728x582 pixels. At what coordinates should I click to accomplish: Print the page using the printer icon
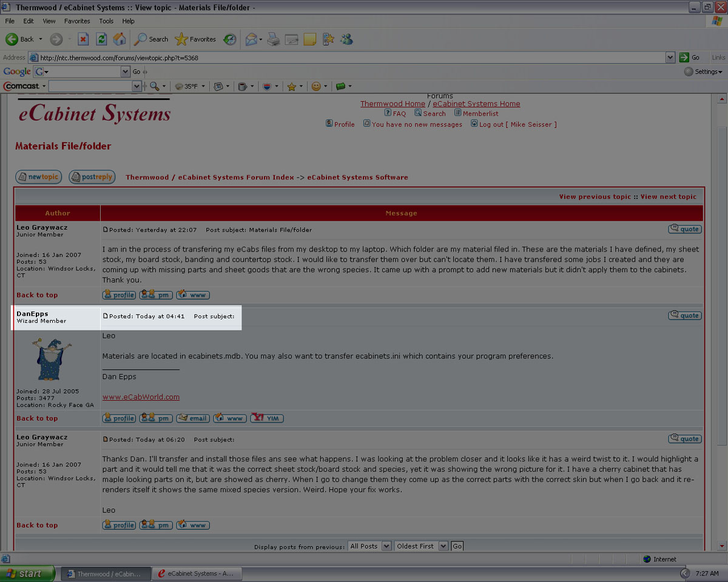point(274,39)
